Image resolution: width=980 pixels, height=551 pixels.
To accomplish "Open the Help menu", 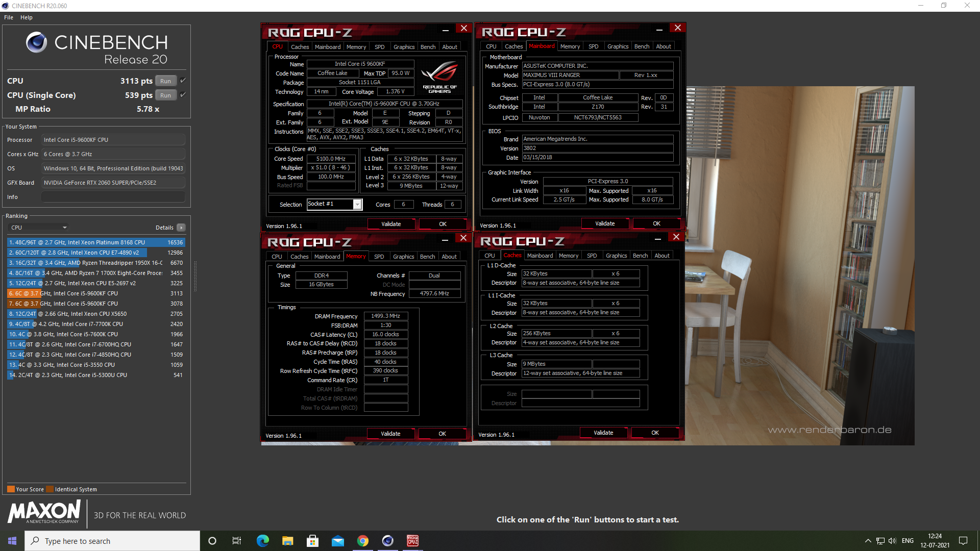I will tap(27, 17).
